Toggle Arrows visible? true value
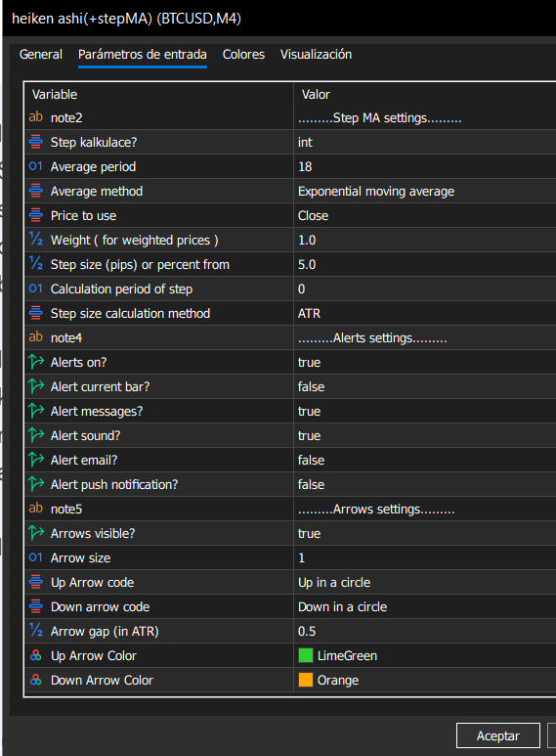This screenshot has width=556, height=756. (x=424, y=533)
